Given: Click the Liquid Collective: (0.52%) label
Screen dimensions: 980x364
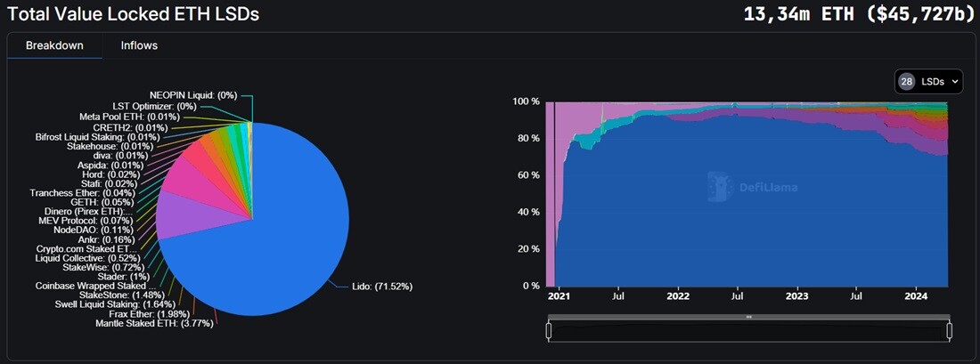Looking at the screenshot, I should tap(87, 258).
